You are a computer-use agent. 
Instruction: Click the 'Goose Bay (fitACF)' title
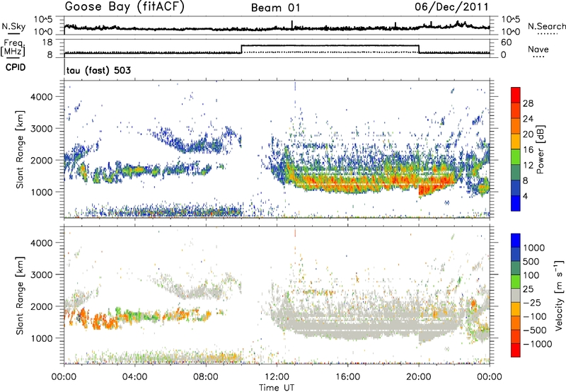125,7
